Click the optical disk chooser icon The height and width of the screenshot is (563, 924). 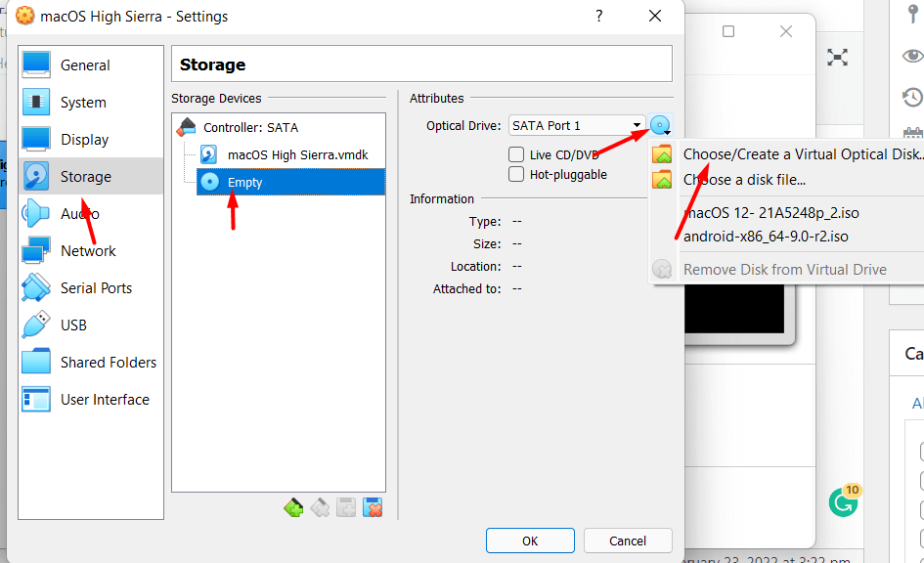[x=661, y=125]
